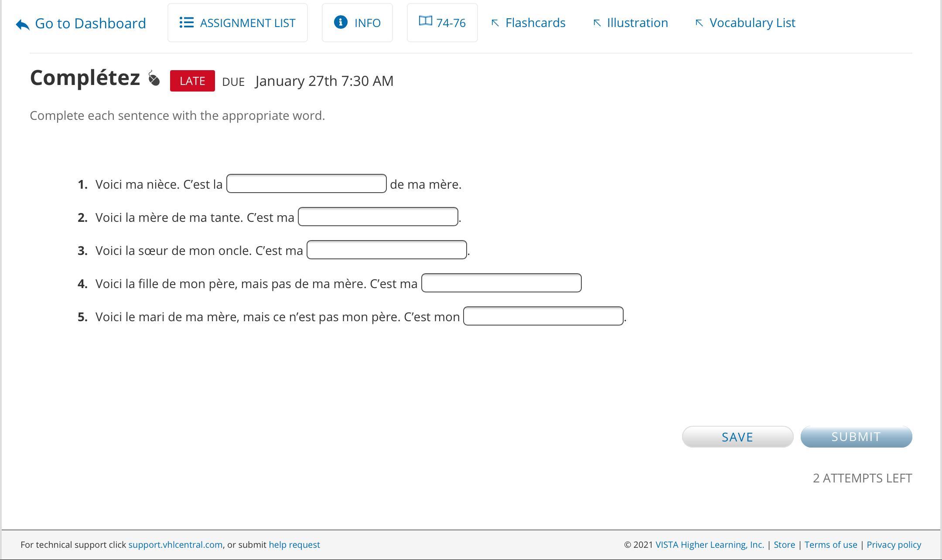The image size is (942, 560).
Task: Click the arrow icon next to Flashcards
Action: tap(495, 23)
